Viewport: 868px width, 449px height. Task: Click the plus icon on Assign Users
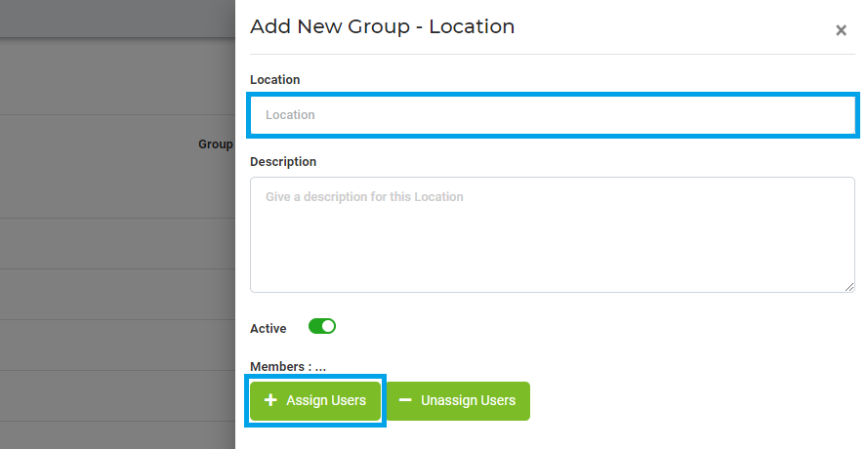270,400
